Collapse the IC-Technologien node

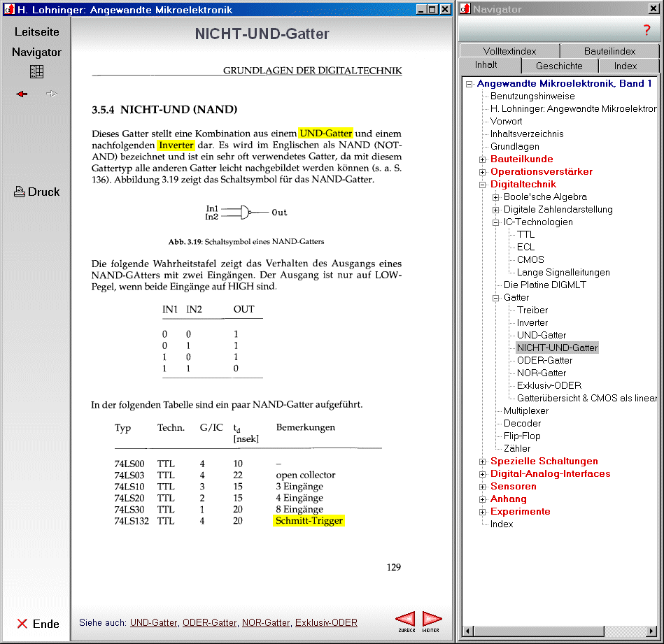(495, 222)
